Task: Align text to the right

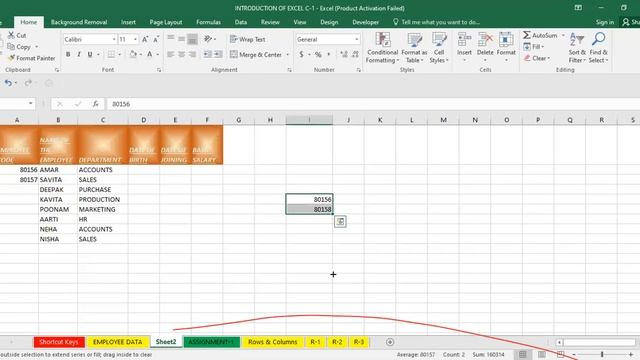Action: 192,54
